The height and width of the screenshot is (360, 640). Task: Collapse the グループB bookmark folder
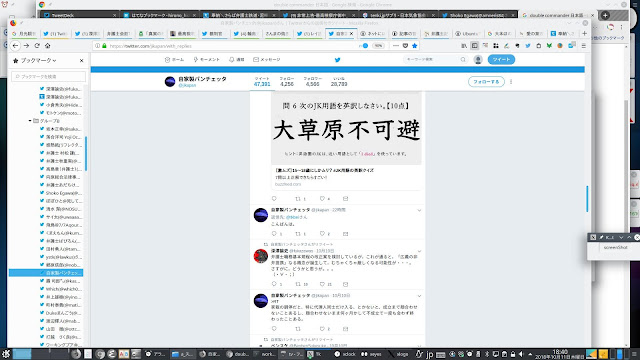(30, 121)
